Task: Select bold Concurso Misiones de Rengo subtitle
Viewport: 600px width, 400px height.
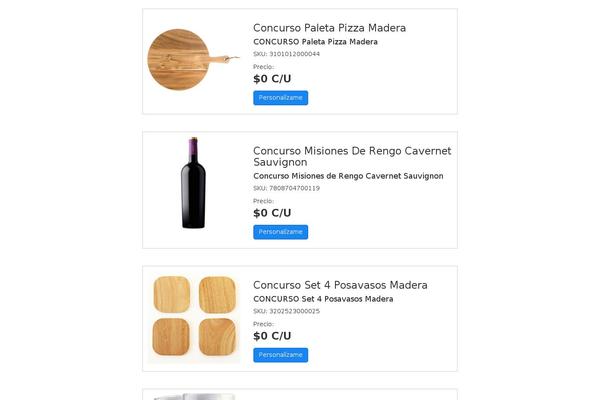Action: [348, 176]
